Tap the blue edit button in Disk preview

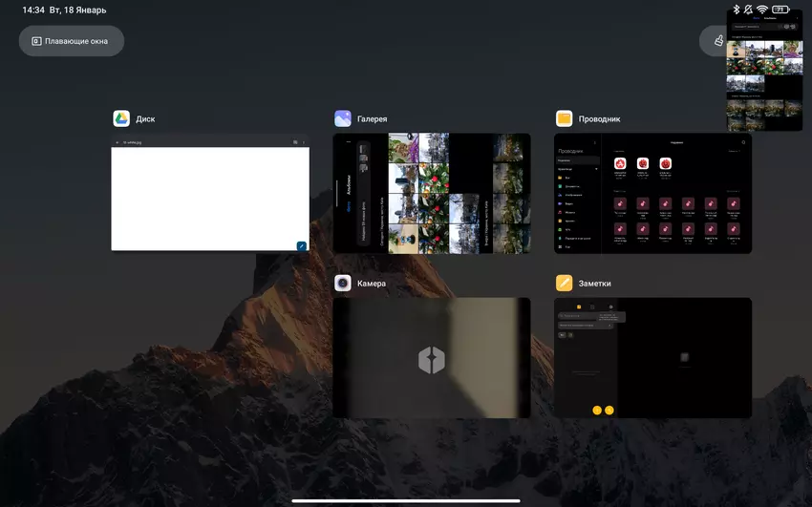point(301,245)
